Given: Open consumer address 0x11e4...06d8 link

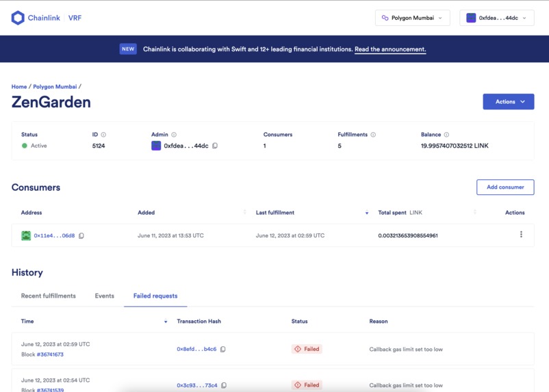Looking at the screenshot, I should (x=54, y=235).
